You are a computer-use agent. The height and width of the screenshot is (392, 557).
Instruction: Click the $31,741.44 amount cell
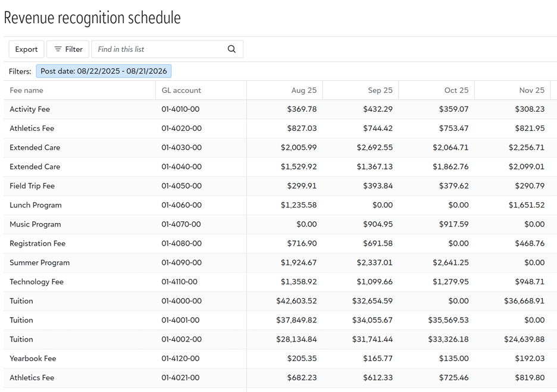[373, 339]
